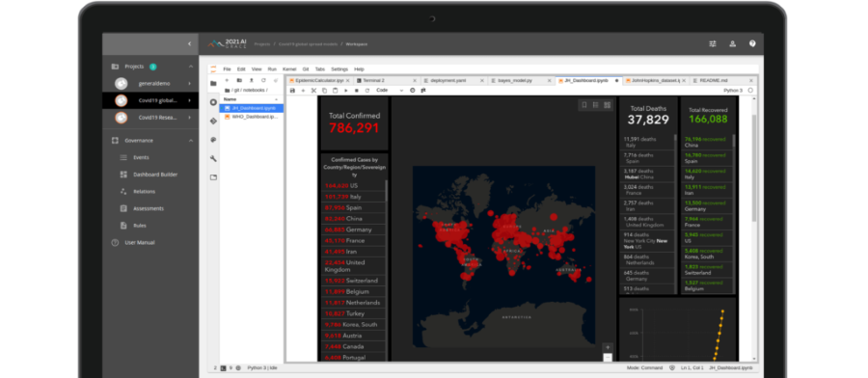Open the Git sidebar panel icon
Image resolution: width=868 pixels, height=378 pixels.
(213, 121)
